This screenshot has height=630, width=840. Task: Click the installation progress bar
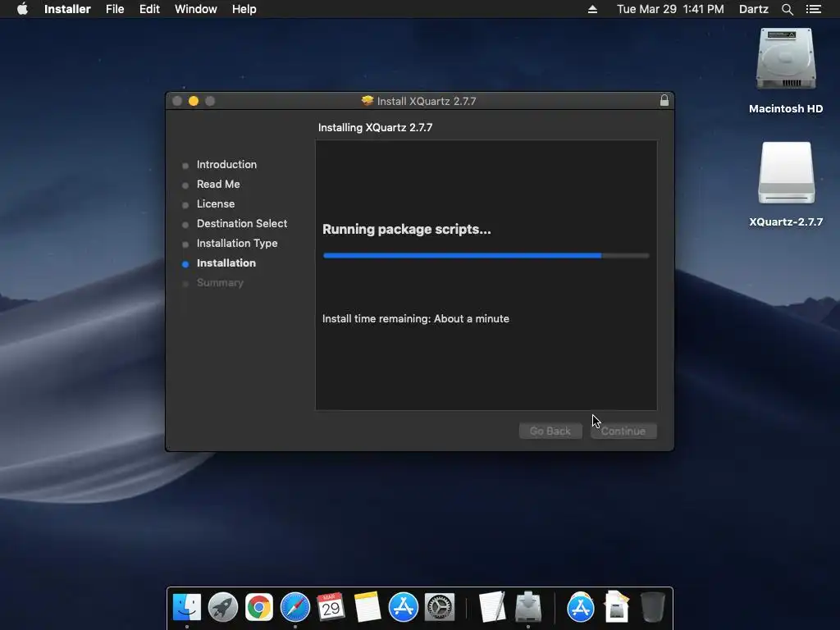[486, 256]
